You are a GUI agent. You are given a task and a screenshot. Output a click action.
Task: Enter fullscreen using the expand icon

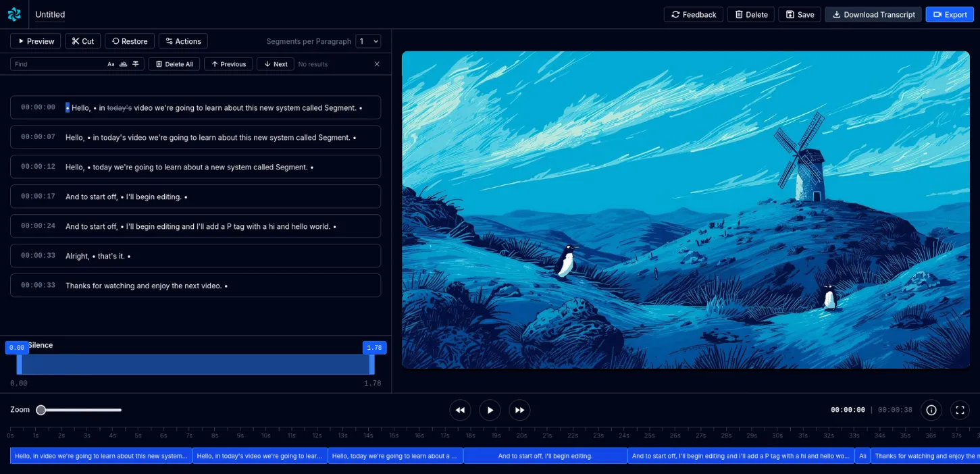pos(960,410)
